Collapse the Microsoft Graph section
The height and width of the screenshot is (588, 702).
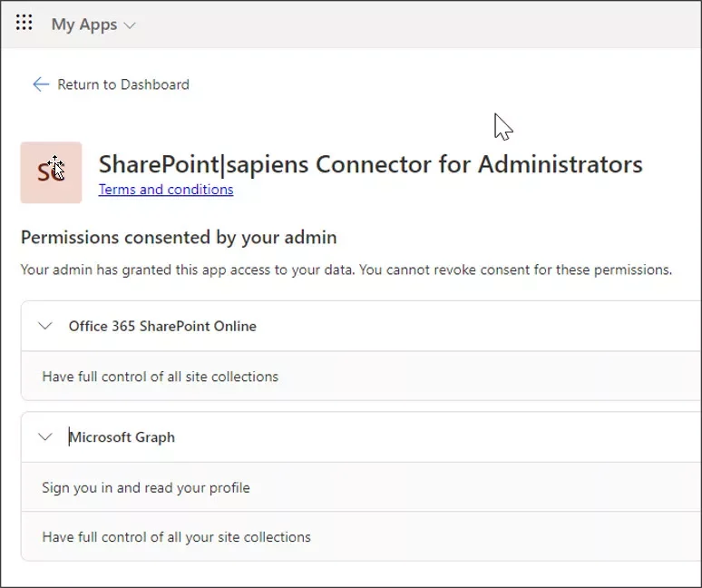tap(45, 436)
